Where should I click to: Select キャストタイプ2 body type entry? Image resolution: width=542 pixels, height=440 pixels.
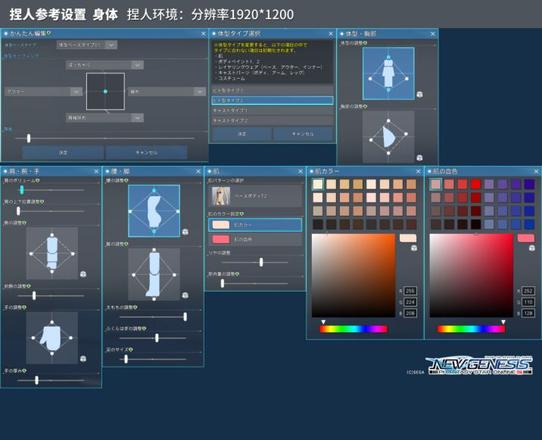(272, 120)
